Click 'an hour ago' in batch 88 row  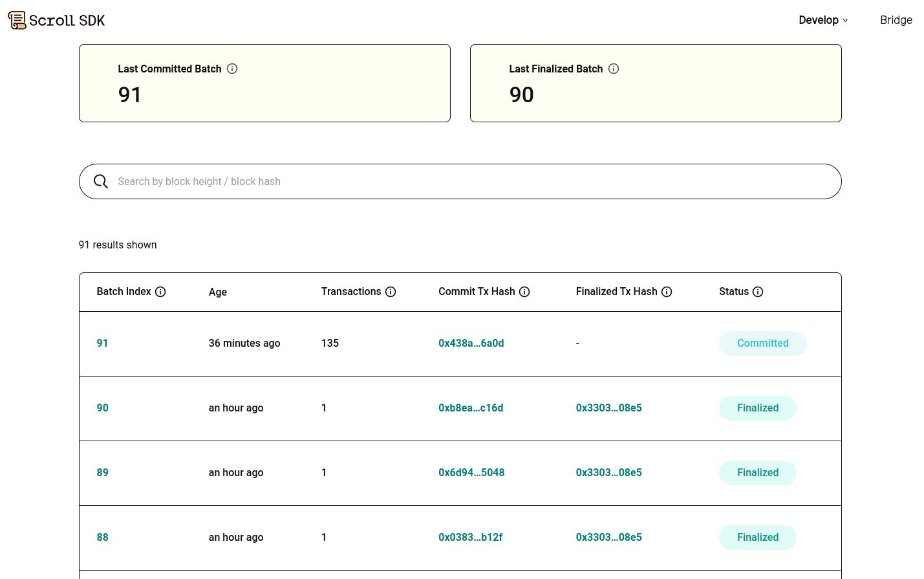click(x=236, y=538)
